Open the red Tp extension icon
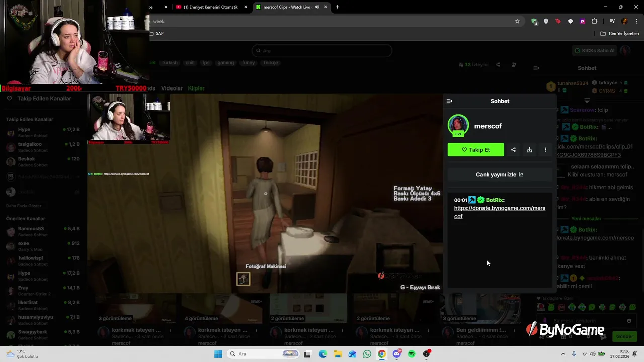Viewport: 644px width, 362px height. pyautogui.click(x=558, y=21)
